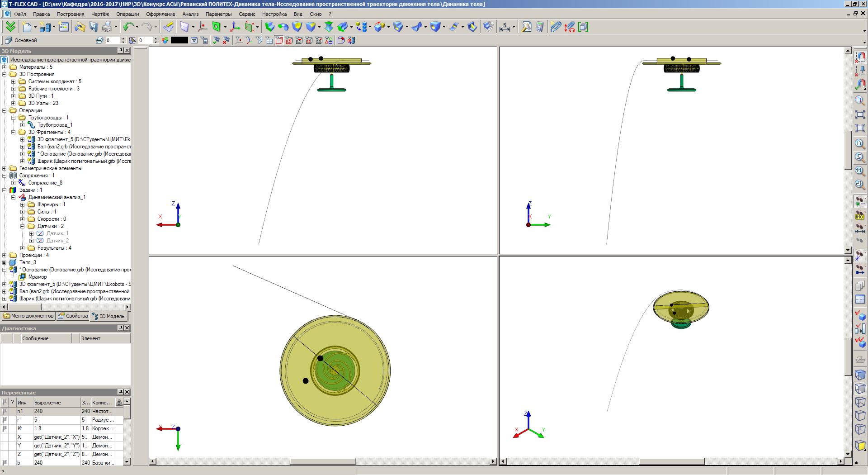Click the Сообщение column header
Image resolution: width=868 pixels, height=475 pixels.
47,338
